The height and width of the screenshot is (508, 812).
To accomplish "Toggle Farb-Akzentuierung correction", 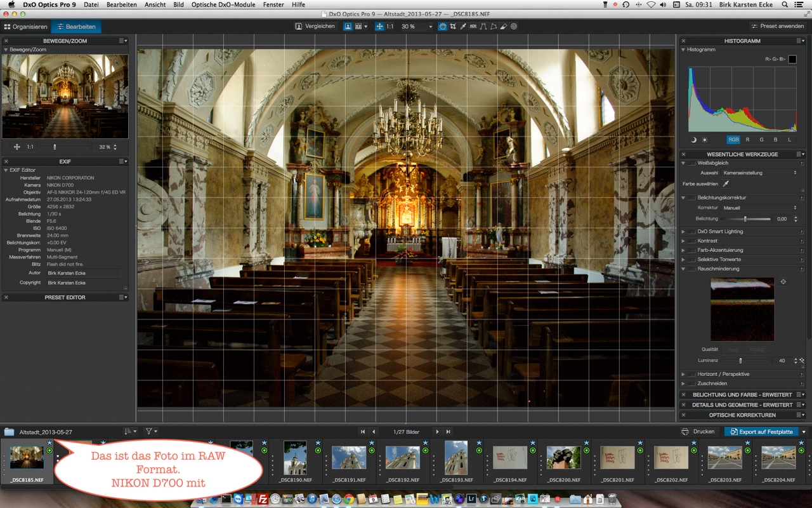I will (692, 250).
